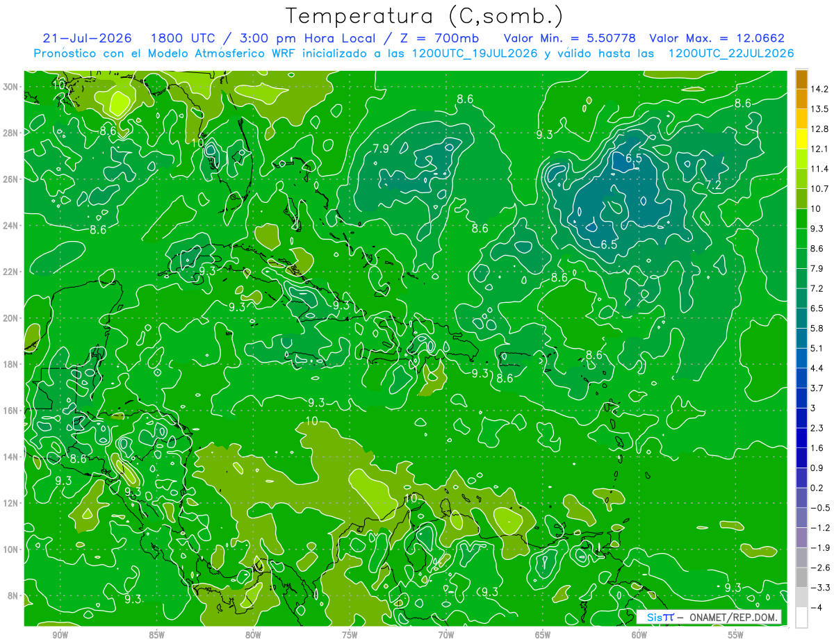
Task: Click the "60W" longitude axis label
Action: click(x=639, y=635)
